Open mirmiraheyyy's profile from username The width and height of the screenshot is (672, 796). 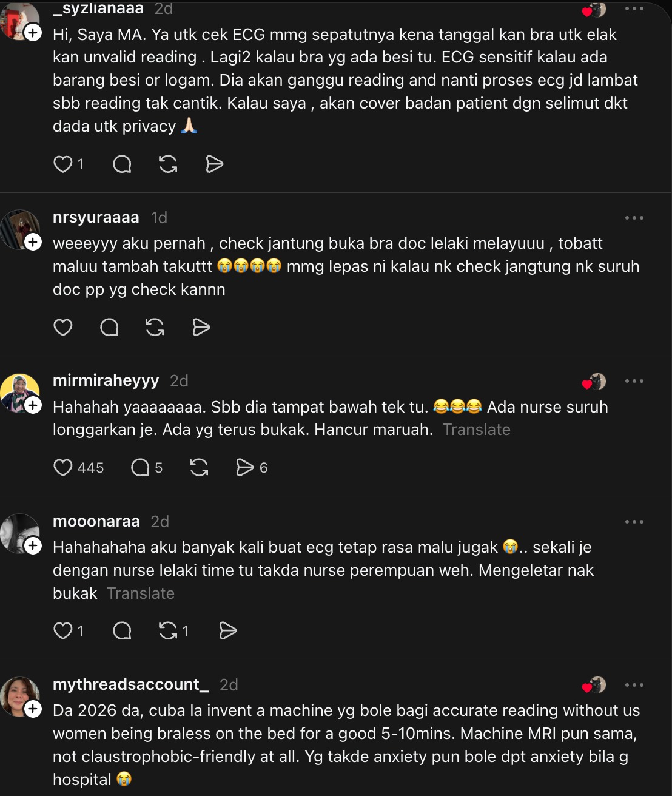pos(106,380)
